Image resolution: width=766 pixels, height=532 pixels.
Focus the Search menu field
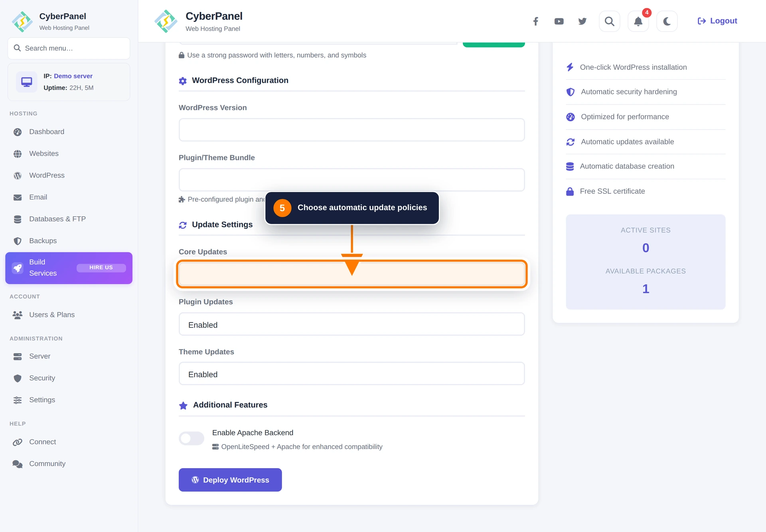point(69,48)
